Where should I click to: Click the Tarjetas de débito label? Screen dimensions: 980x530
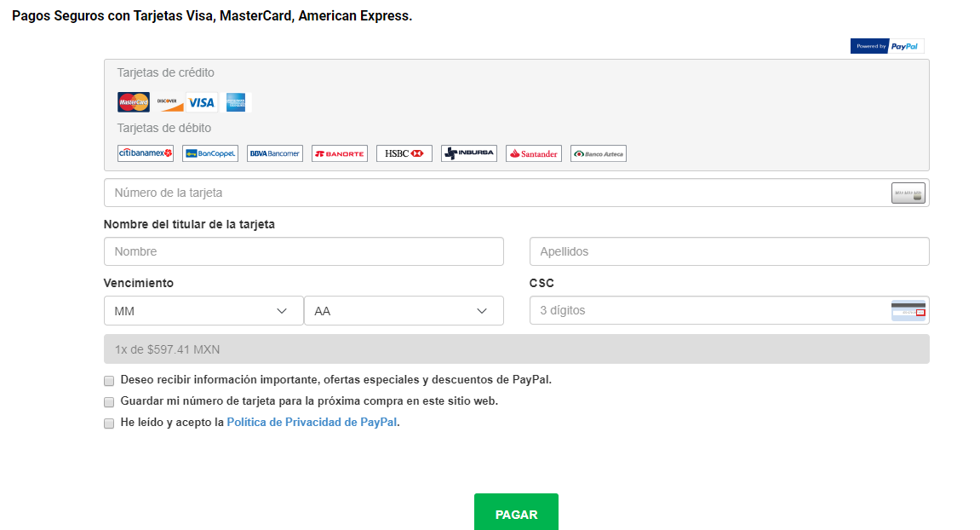coord(163,128)
